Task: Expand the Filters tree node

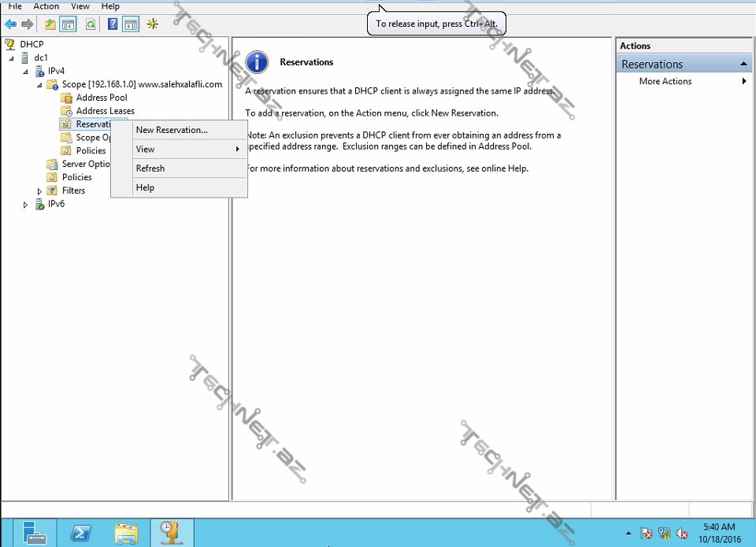Action: [x=40, y=191]
